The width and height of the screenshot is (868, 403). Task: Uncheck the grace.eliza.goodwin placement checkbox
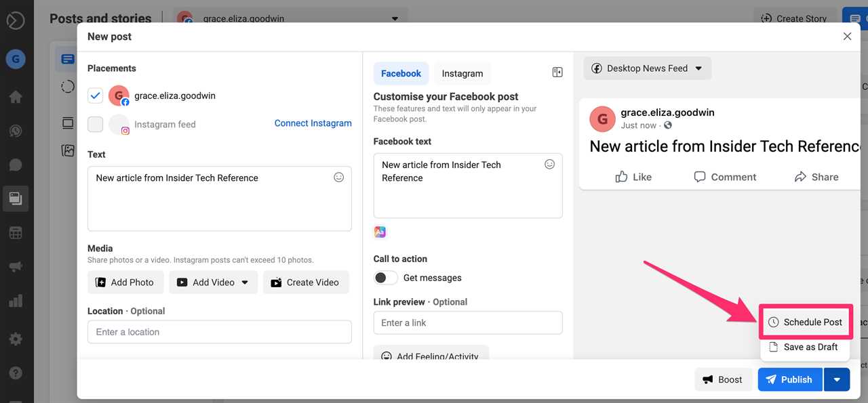coord(95,96)
